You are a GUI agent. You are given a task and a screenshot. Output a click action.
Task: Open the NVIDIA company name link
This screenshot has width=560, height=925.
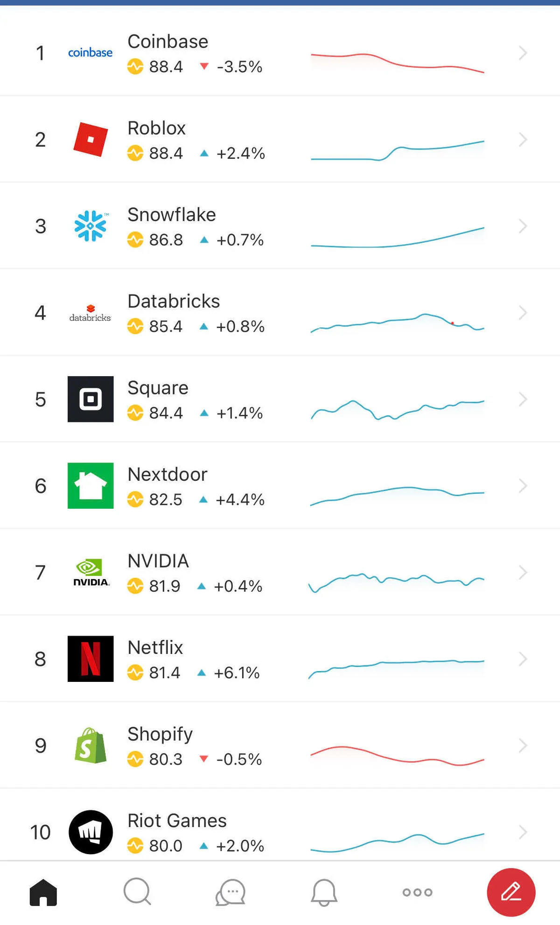point(158,561)
